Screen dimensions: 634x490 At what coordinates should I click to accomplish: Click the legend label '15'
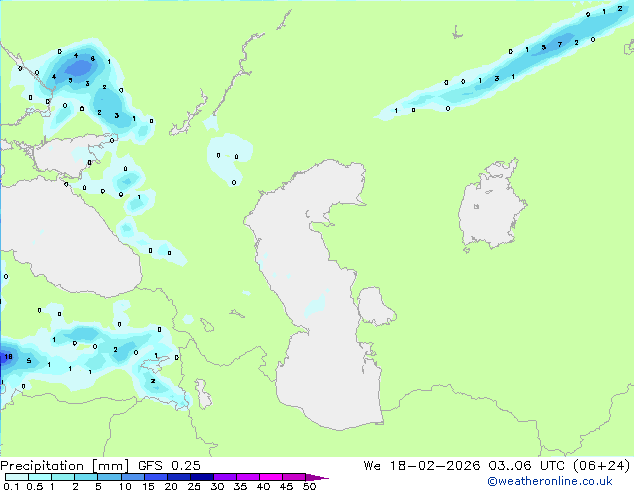[148, 486]
